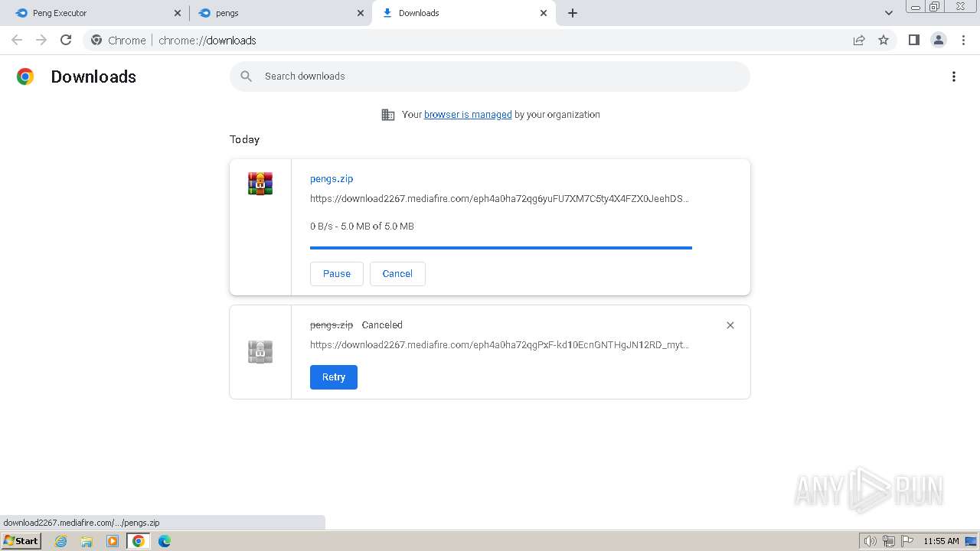Open the media player taskbar icon
The height and width of the screenshot is (551, 980).
coord(113,541)
